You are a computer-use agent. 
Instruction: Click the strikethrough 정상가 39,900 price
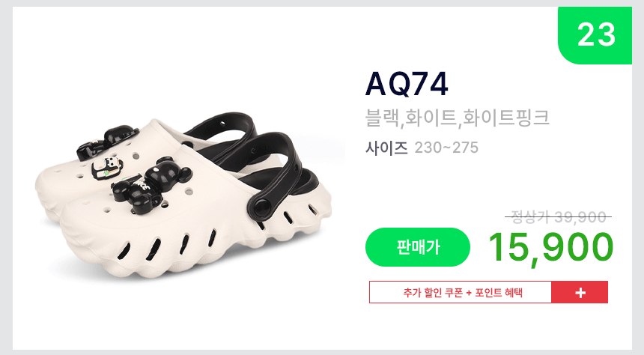pos(558,217)
